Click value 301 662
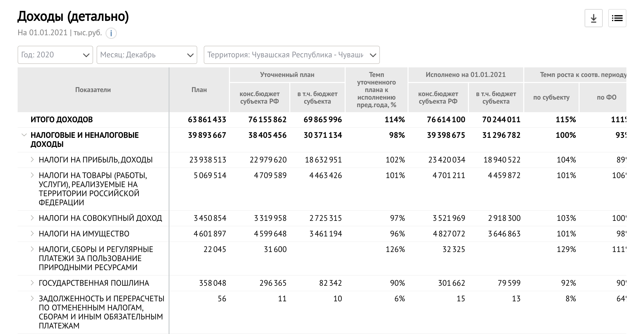Image resolution: width=644 pixels, height=334 pixels. (452, 283)
